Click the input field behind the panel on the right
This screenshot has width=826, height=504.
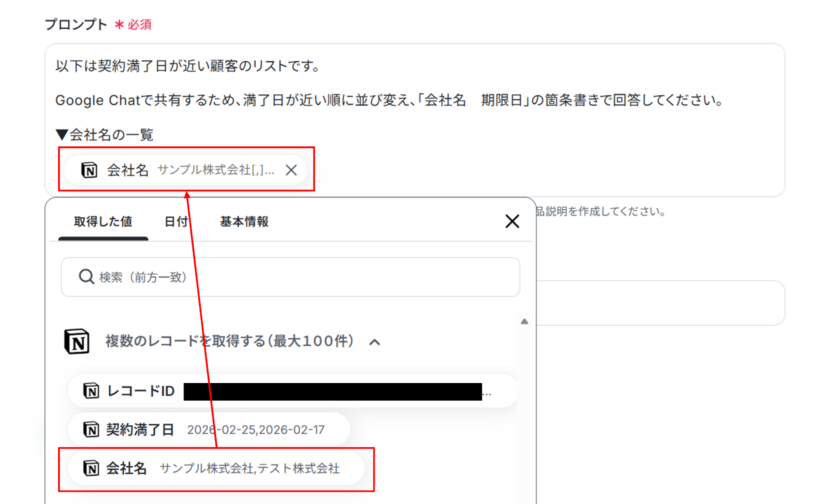click(661, 303)
